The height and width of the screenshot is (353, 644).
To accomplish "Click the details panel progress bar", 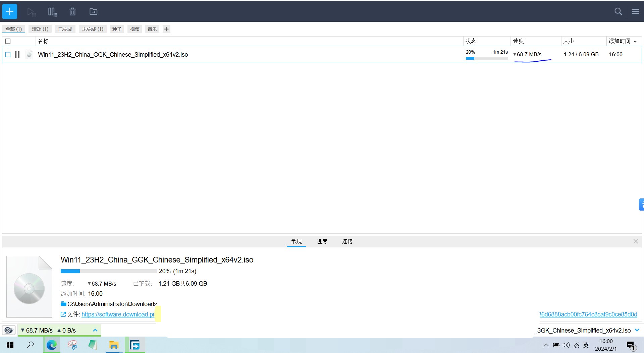I will point(109,271).
